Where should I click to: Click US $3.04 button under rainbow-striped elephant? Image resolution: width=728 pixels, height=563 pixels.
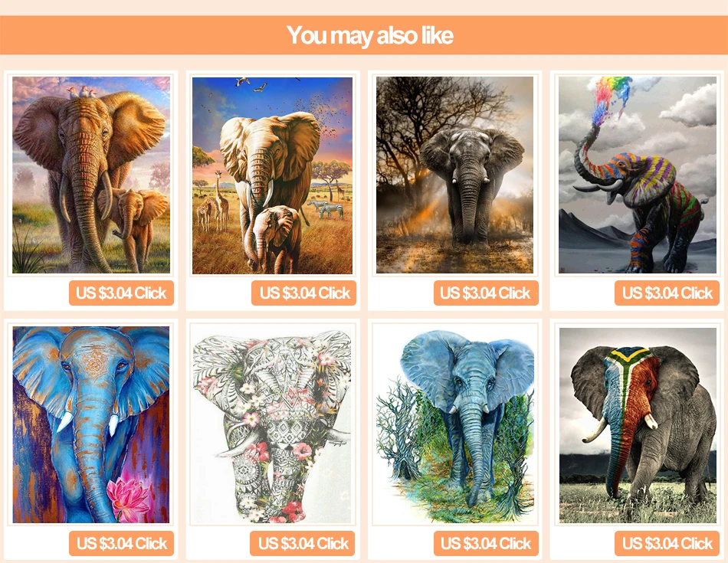[x=667, y=293]
